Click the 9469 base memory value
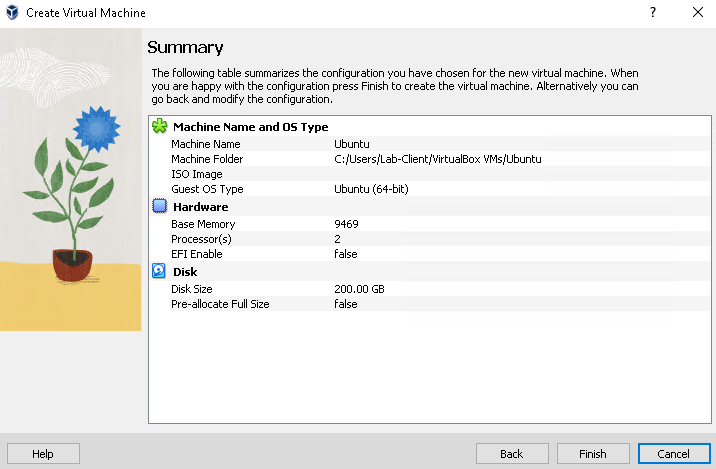The height and width of the screenshot is (469, 716). pos(346,224)
